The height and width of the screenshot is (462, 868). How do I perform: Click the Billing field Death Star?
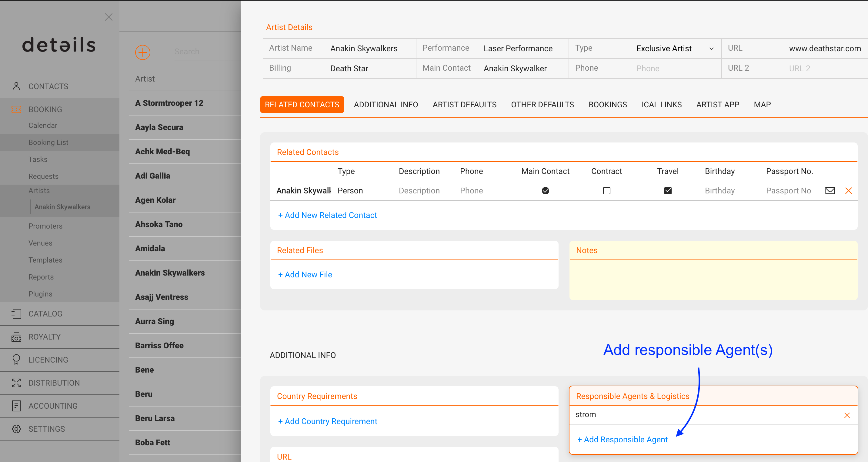371,69
